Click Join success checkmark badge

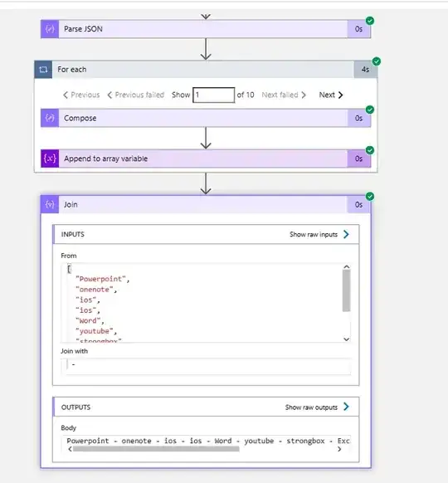[370, 196]
